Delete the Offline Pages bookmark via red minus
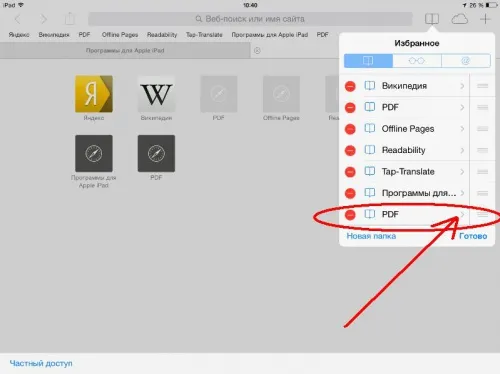500x374 pixels. pyautogui.click(x=350, y=129)
